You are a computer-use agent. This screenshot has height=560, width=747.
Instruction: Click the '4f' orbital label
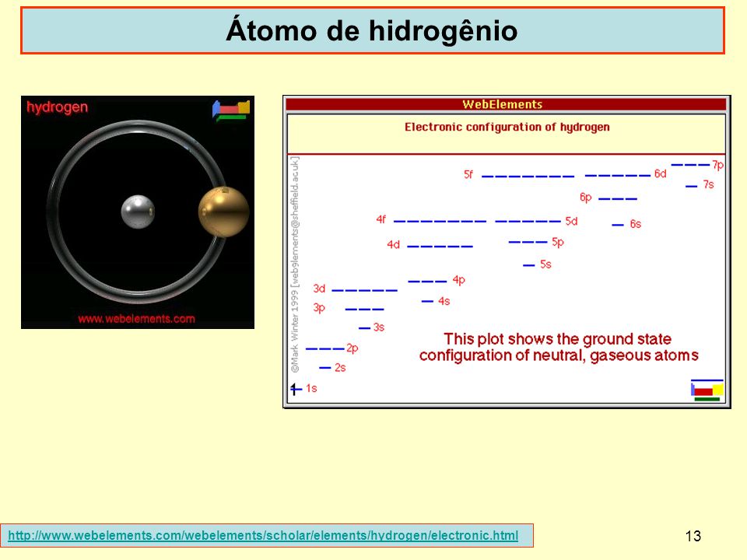[x=381, y=219]
